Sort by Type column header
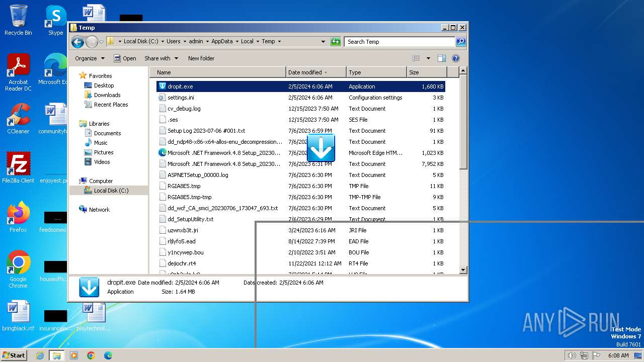The height and width of the screenshot is (362, 644). coord(376,72)
